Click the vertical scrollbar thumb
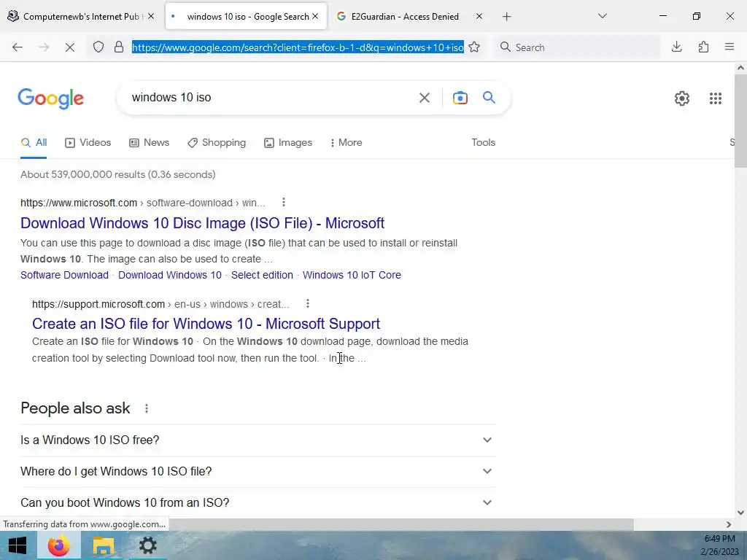Image resolution: width=747 pixels, height=560 pixels. point(740,120)
